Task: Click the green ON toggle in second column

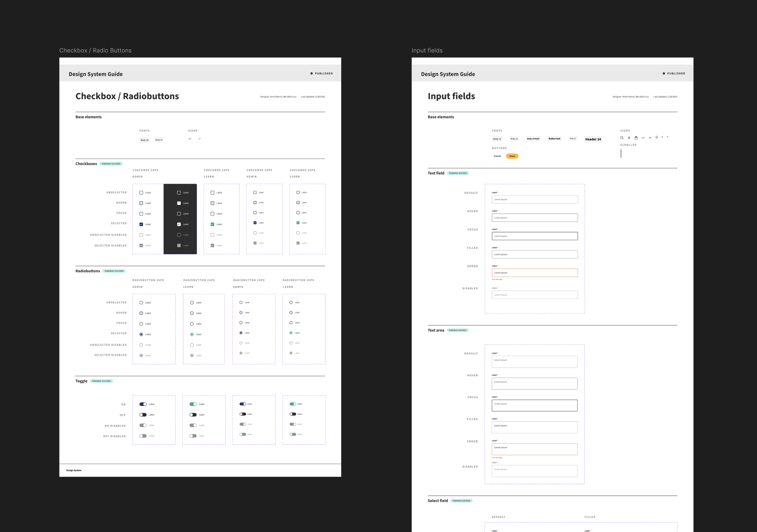Action: coord(193,404)
